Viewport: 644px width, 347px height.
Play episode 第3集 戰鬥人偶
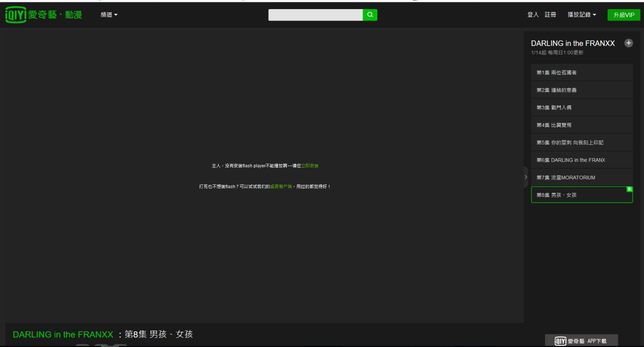tap(582, 107)
